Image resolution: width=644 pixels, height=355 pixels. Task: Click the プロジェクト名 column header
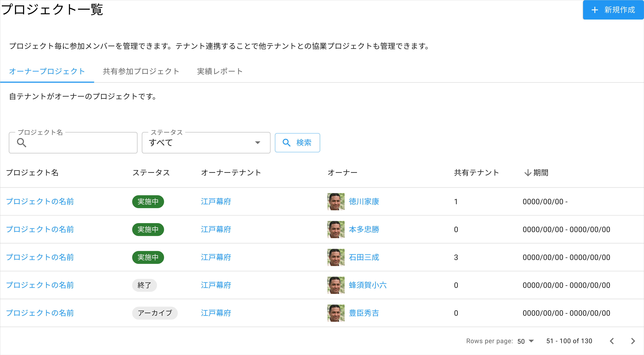[x=32, y=173]
